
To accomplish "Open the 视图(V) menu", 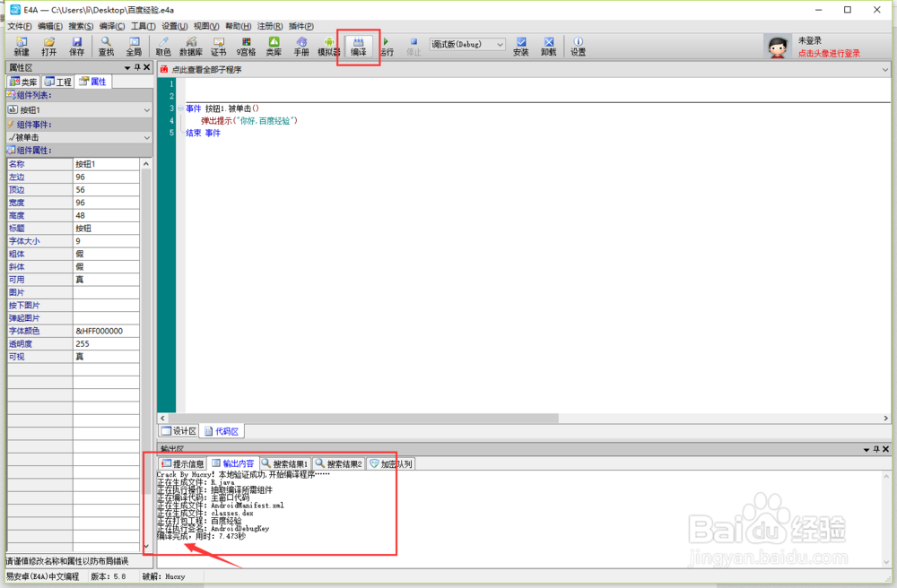I will [206, 26].
